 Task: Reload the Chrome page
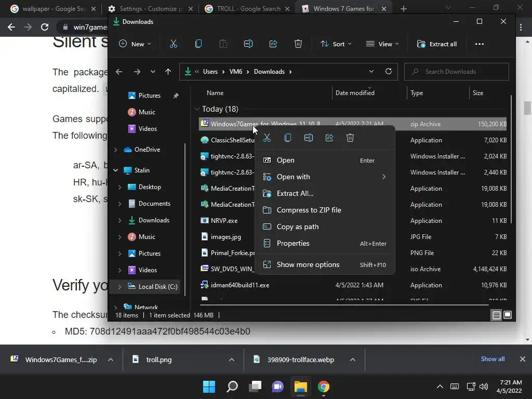click(x=45, y=27)
